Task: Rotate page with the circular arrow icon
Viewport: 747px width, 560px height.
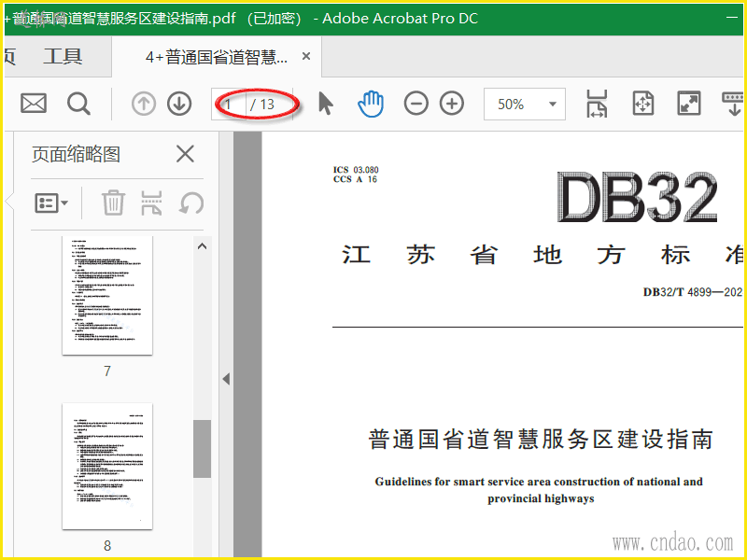Action: click(191, 203)
